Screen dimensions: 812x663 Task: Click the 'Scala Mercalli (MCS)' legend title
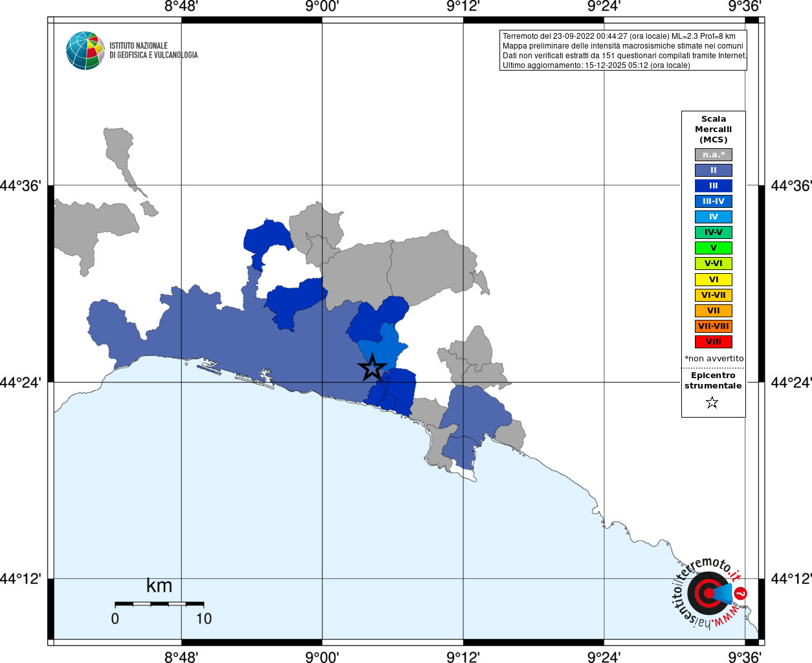click(714, 129)
